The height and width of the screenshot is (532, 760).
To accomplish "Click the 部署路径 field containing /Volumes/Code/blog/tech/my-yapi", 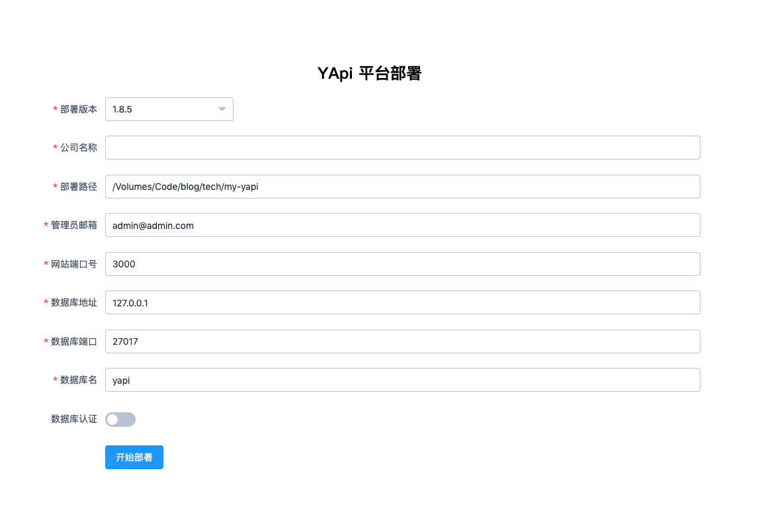I will [402, 187].
